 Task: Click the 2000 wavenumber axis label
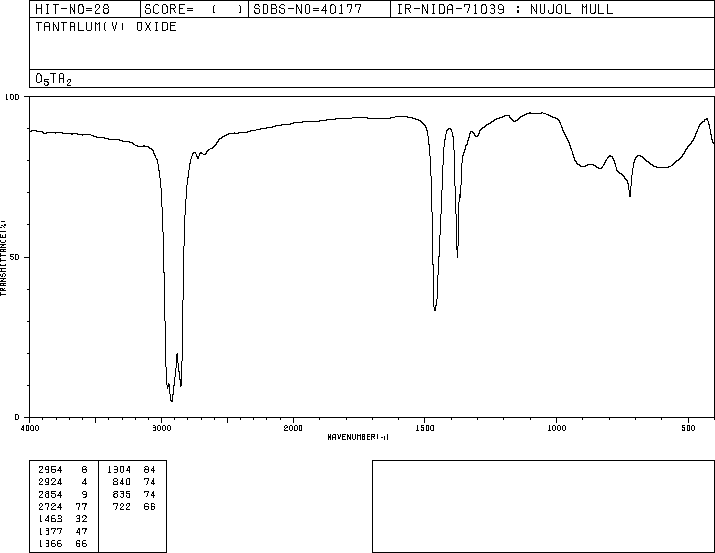point(293,428)
